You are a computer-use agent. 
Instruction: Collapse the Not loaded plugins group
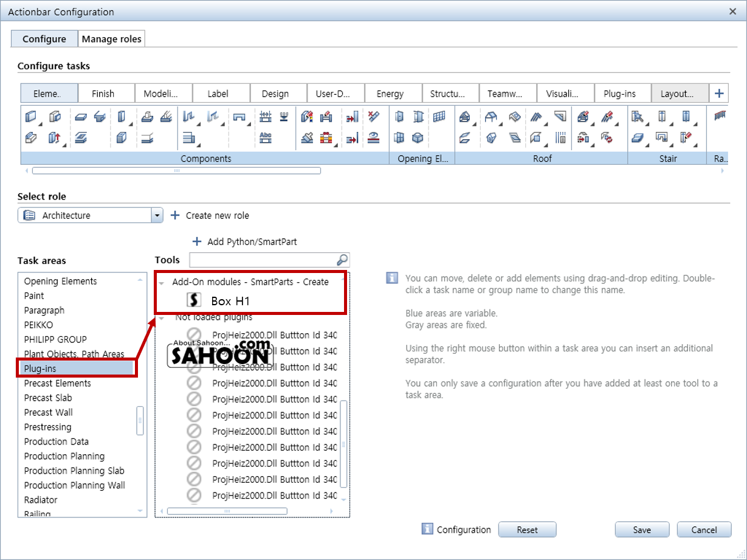click(x=161, y=318)
